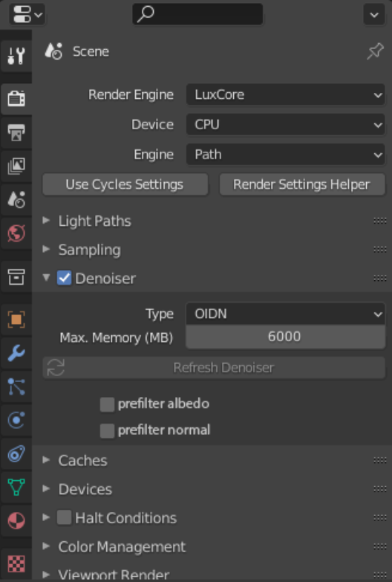Screen dimensions: 392x582
Task: Click Use Cycles Settings button
Action: coord(125,184)
